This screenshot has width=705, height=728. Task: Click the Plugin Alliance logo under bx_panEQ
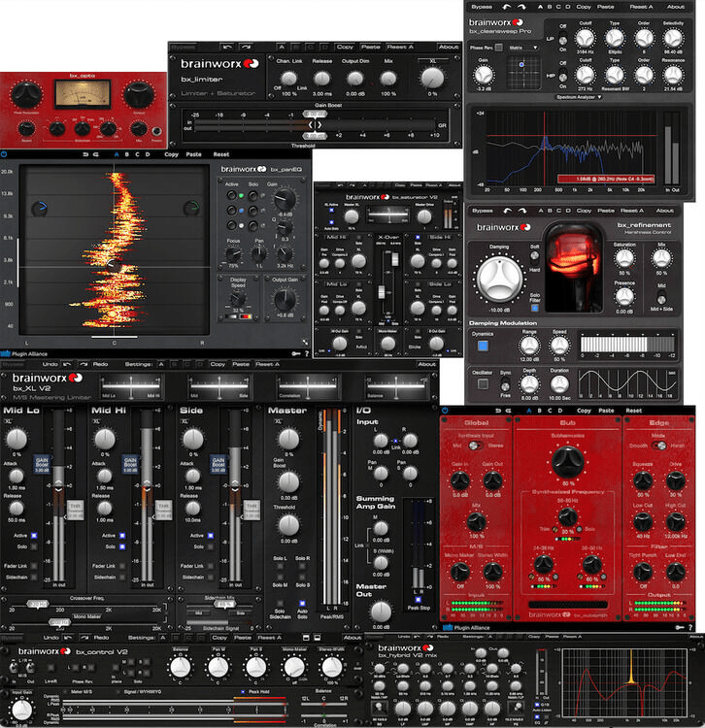click(24, 353)
